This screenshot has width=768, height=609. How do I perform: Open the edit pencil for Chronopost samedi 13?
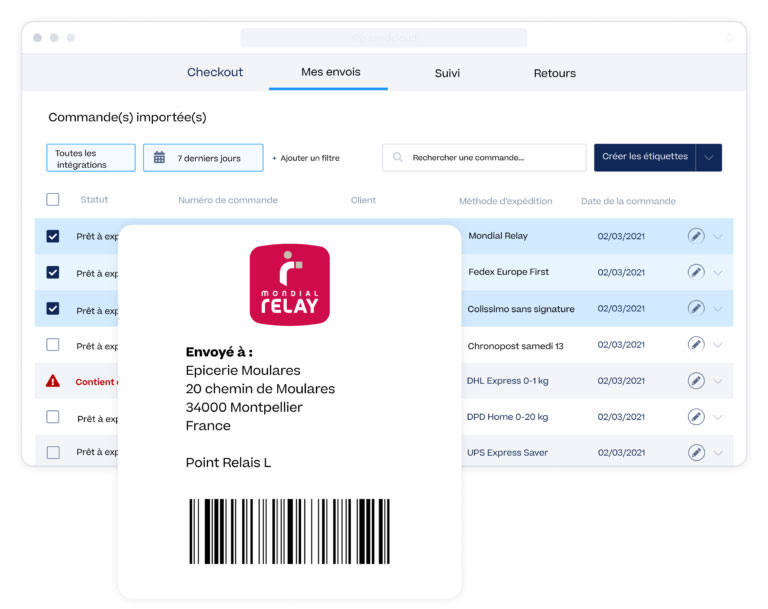coord(696,345)
